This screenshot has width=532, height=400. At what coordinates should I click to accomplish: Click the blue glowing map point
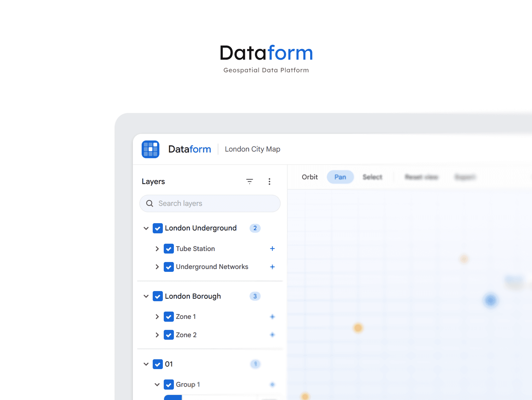coord(490,300)
